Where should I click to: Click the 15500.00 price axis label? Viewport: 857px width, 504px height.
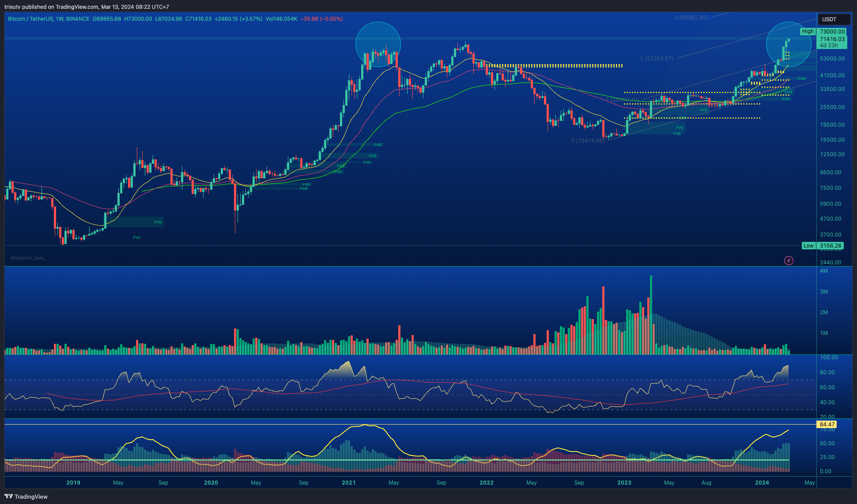[x=832, y=140]
